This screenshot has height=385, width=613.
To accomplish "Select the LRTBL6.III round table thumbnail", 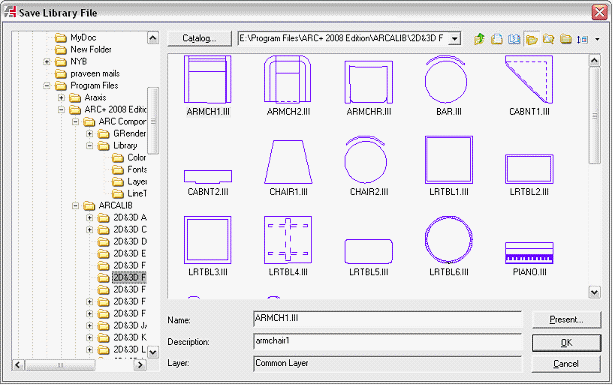I will 449,240.
